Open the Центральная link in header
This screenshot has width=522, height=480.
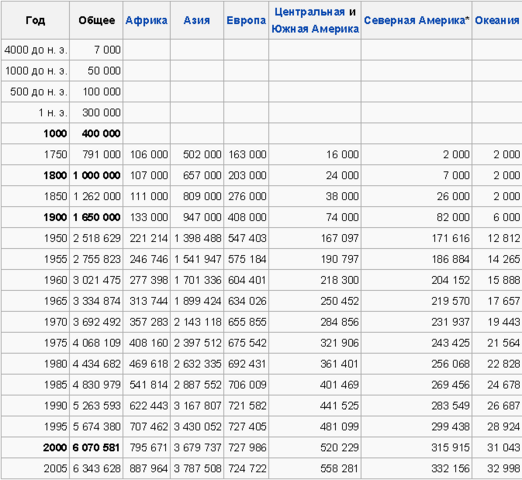[x=309, y=12]
